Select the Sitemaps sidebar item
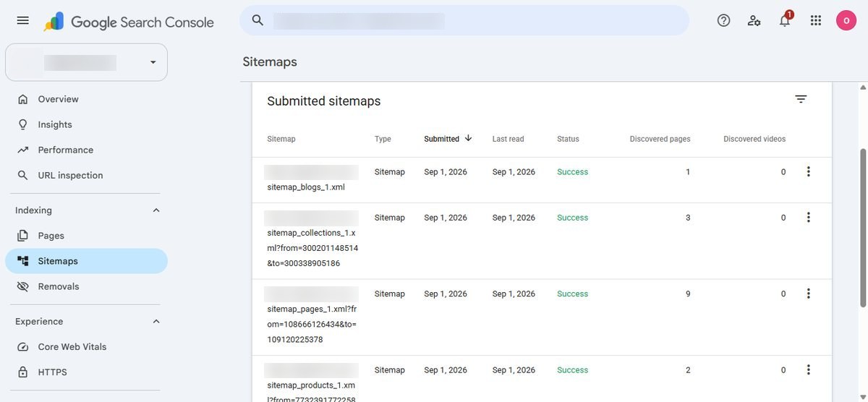This screenshot has width=868, height=402. tap(86, 261)
